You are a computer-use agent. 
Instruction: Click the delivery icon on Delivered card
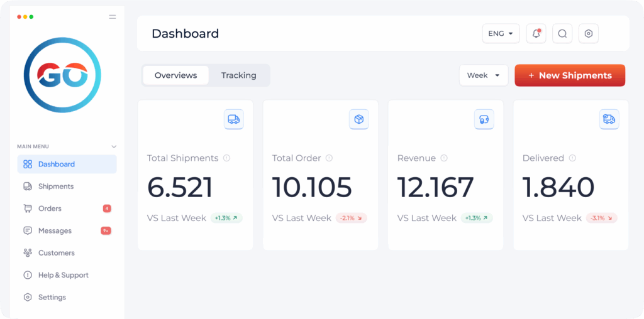[x=609, y=119]
